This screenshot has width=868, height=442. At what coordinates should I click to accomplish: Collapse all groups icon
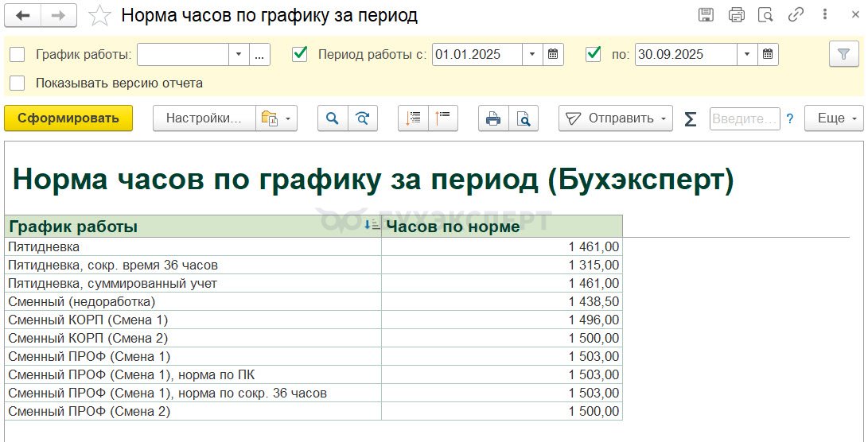pos(443,118)
